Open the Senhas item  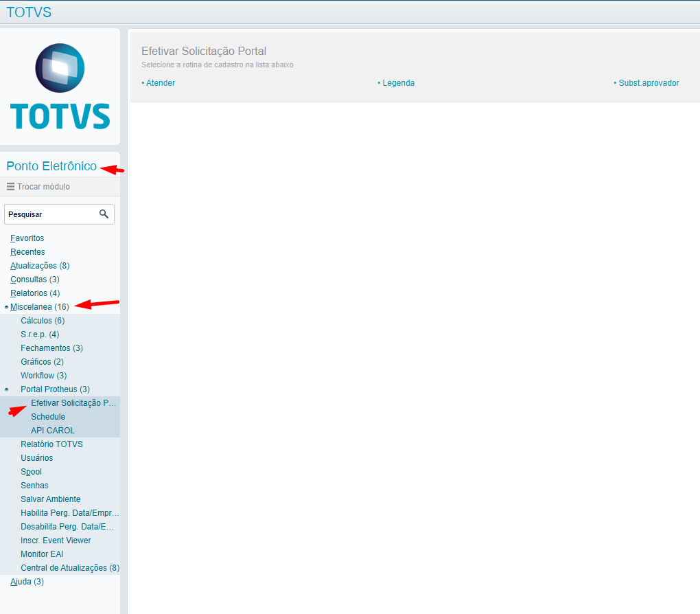[34, 486]
